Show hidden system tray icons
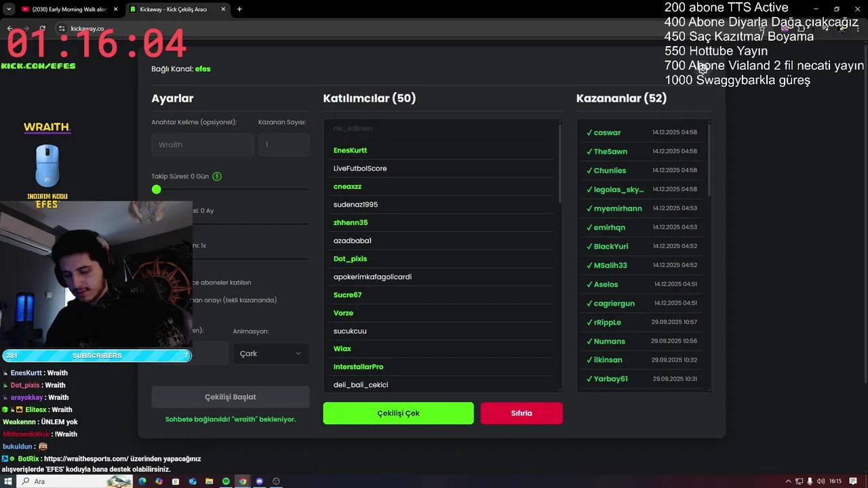Screen dimensions: 868x488 click(x=788, y=481)
